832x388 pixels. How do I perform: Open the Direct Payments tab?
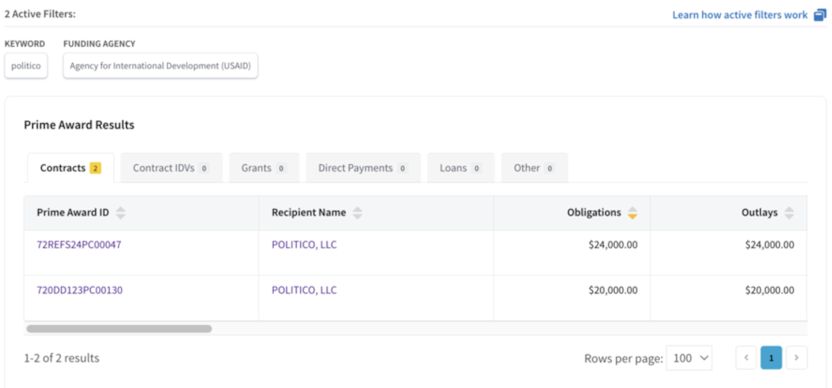point(363,168)
